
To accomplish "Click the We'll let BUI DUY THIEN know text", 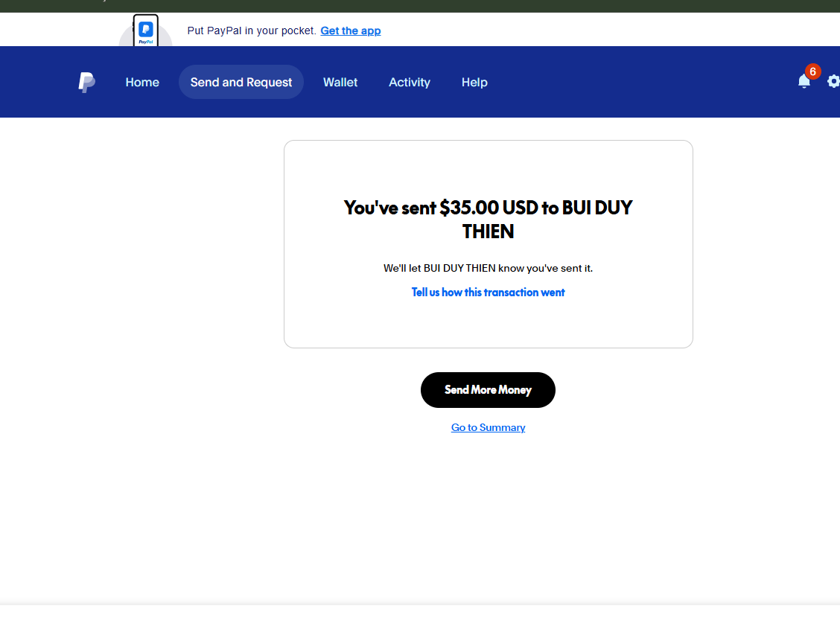I will pos(488,268).
